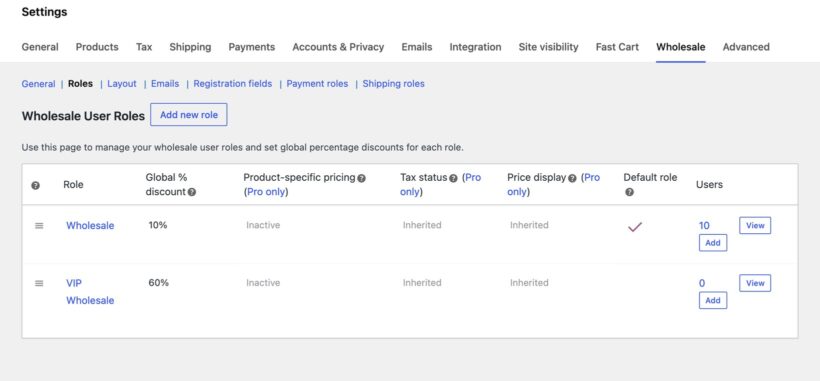Click help icon beside Product-specific pricing
820x381 pixels.
pyautogui.click(x=361, y=178)
